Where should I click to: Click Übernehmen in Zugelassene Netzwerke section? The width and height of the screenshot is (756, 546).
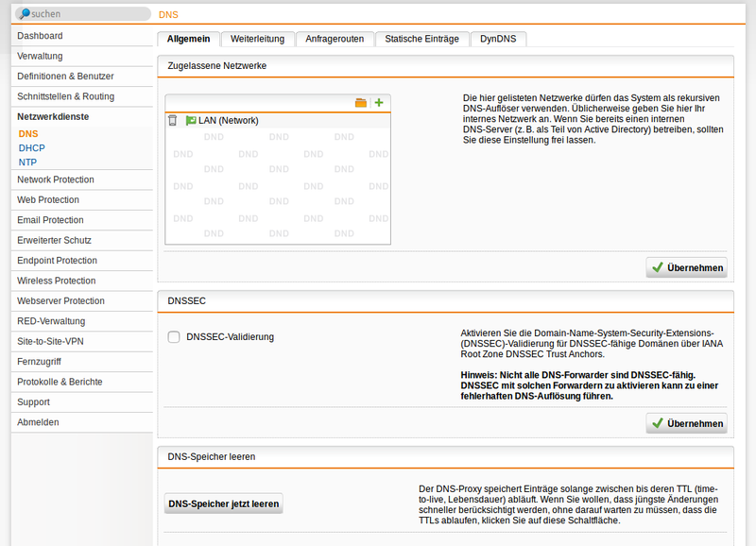coord(687,267)
